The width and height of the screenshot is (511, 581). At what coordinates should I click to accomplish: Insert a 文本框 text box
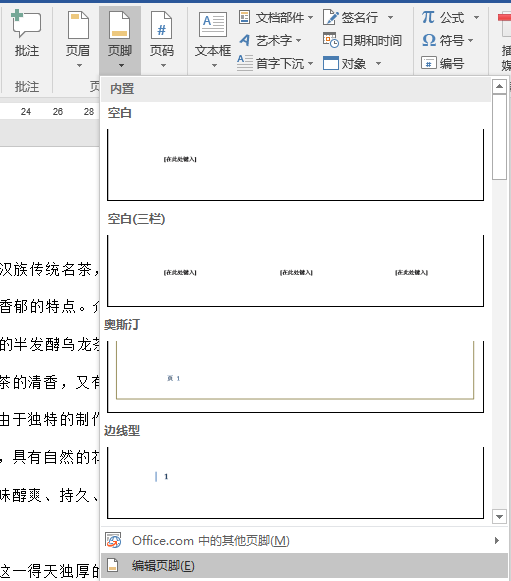tap(213, 40)
